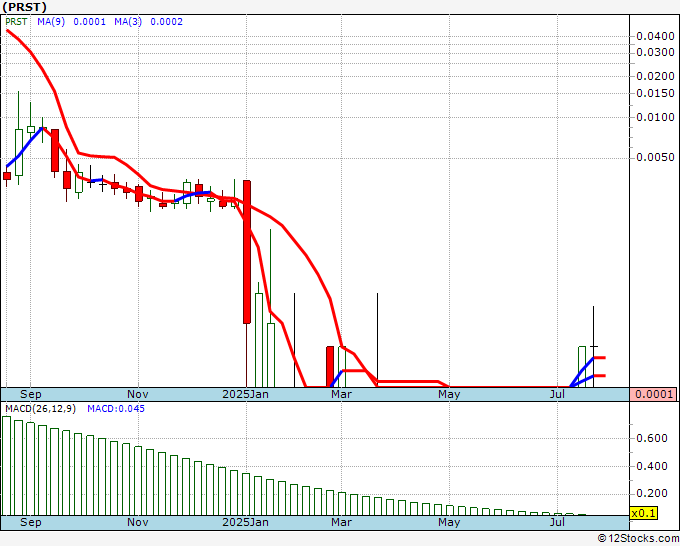
Task: Click the Mar label on price chart axis
Action: pos(341,394)
